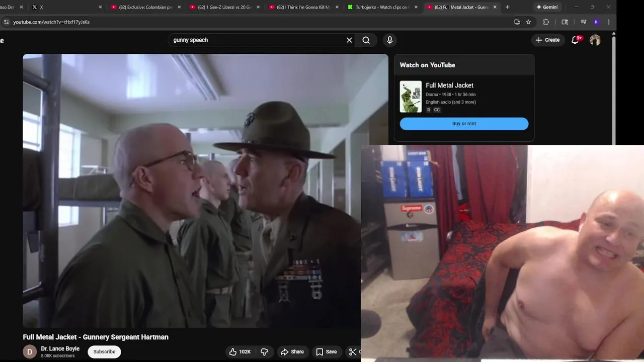The image size is (644, 362).
Task: Click the YouTube search magnifier button
Action: 366,40
